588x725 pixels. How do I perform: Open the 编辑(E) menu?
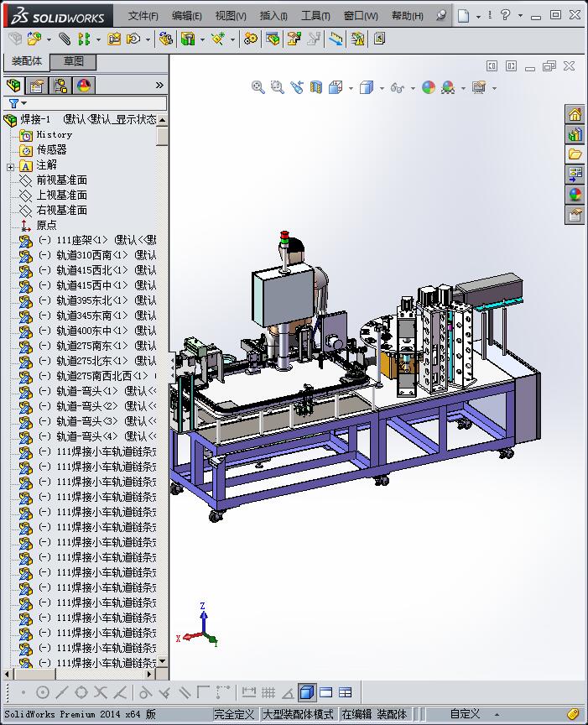pyautogui.click(x=186, y=16)
